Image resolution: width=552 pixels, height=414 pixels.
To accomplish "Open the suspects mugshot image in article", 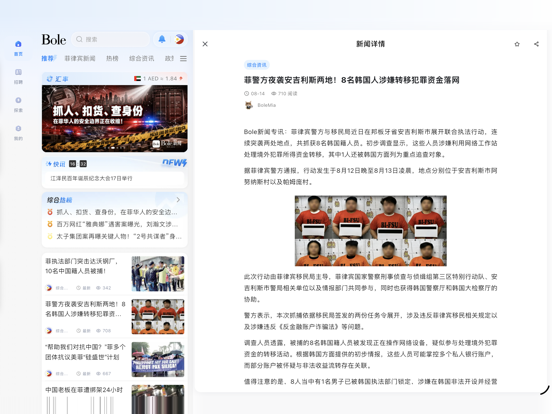I will tap(371, 231).
